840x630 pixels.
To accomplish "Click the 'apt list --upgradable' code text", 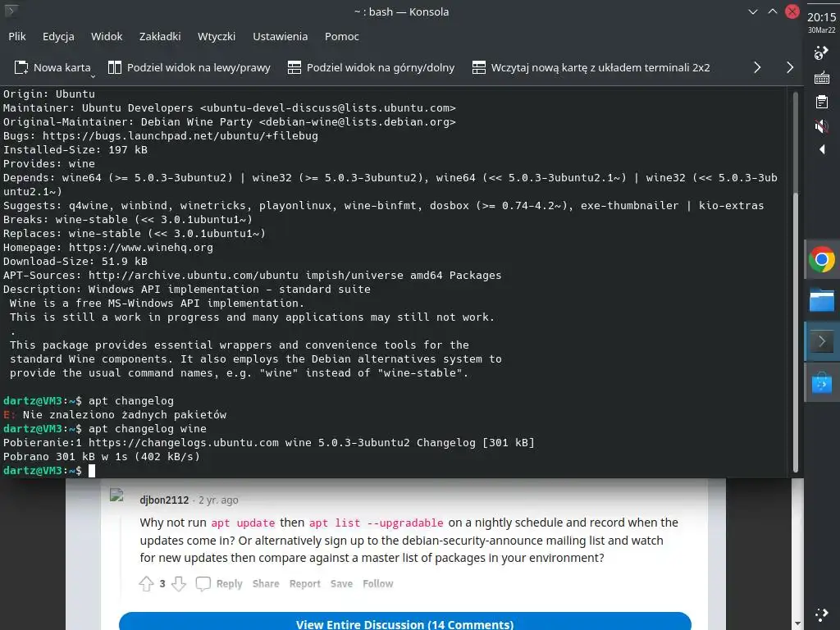I will click(x=376, y=523).
